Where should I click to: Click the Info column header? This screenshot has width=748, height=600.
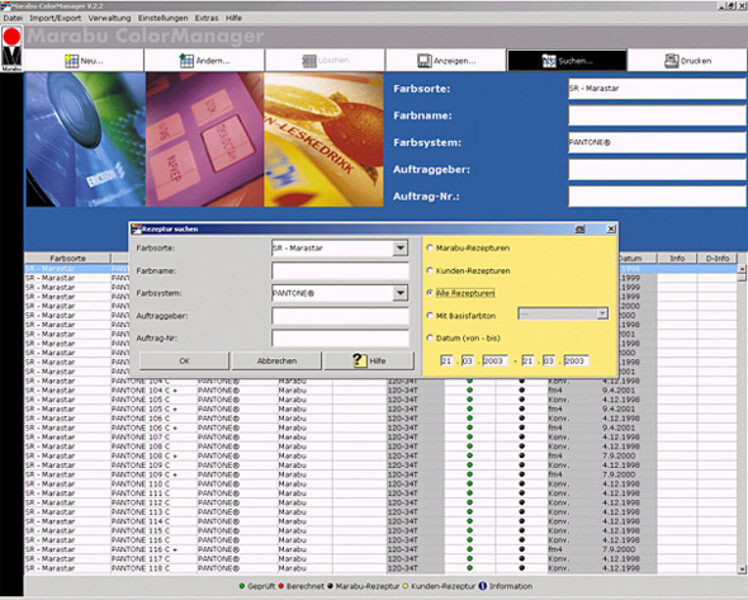pyautogui.click(x=677, y=258)
